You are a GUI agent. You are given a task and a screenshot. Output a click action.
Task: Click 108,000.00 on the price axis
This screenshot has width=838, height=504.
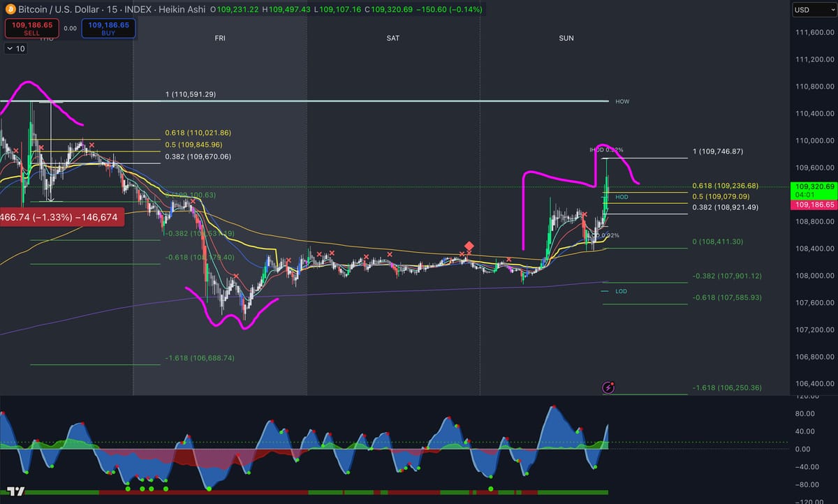(x=816, y=276)
